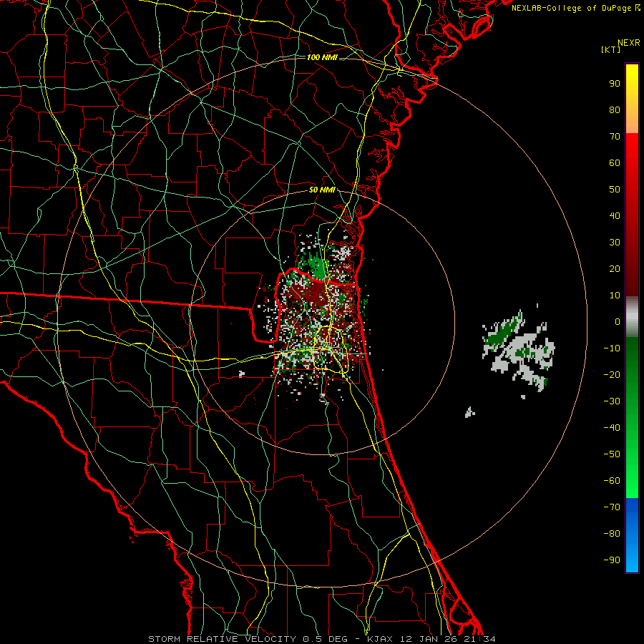Viewport: 644px width, 644px height.
Task: Click the 40 value on the velocity scale
Action: point(615,216)
